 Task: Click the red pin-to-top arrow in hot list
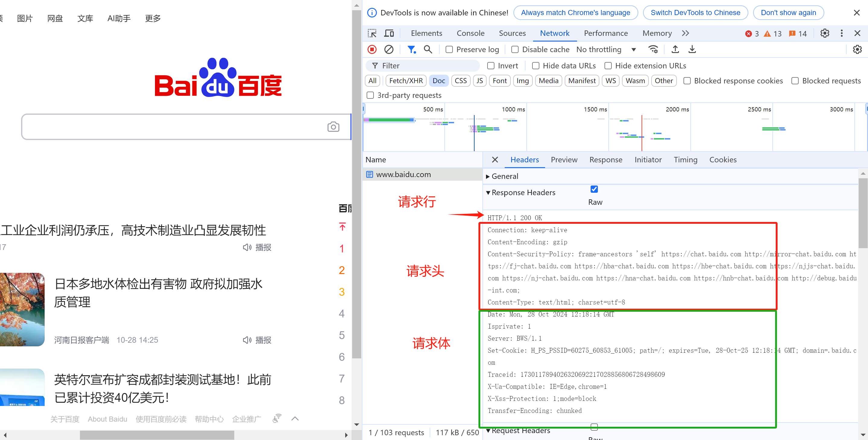point(342,227)
